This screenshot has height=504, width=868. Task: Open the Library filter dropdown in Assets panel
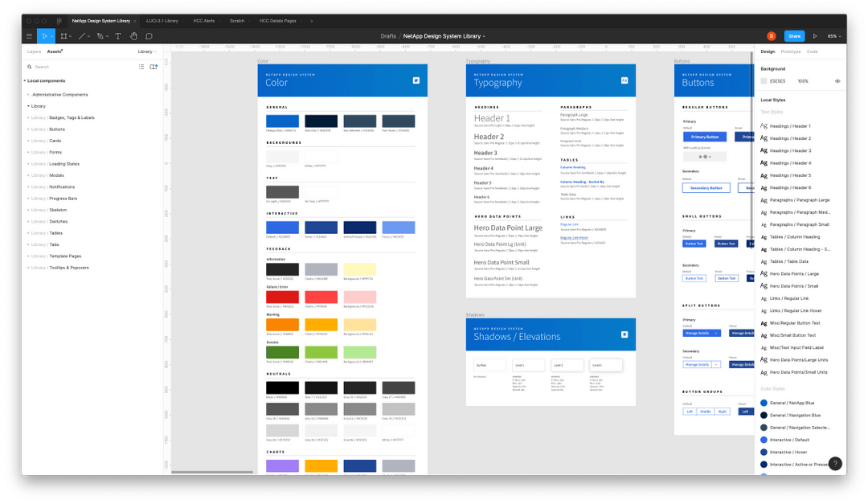(x=147, y=51)
